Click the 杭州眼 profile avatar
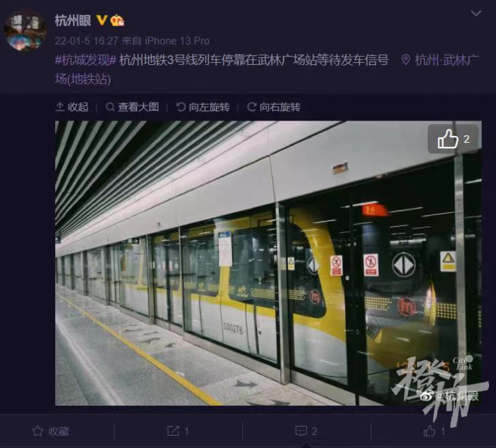 click(x=25, y=31)
